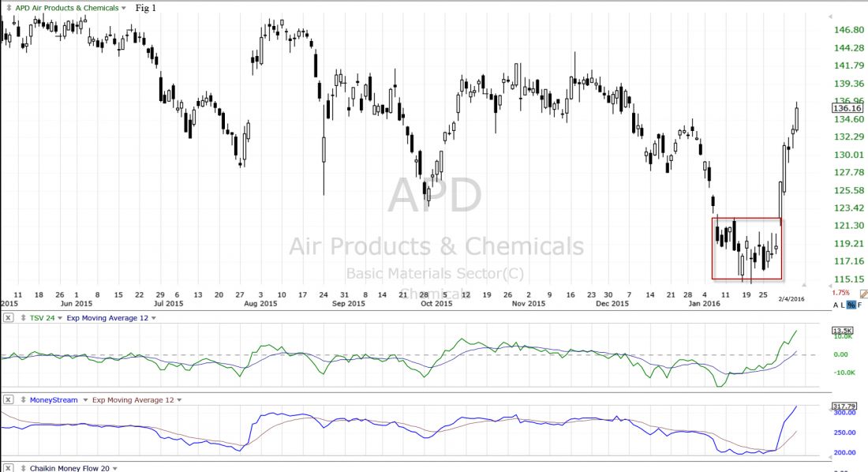Close the TSV 24 indicator pane
This screenshot has width=868, height=472.
click(x=8, y=318)
